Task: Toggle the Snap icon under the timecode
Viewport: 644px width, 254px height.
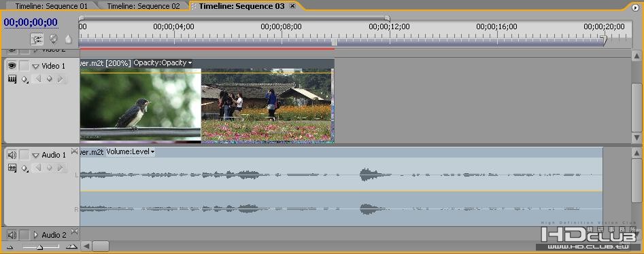Action: coord(37,39)
